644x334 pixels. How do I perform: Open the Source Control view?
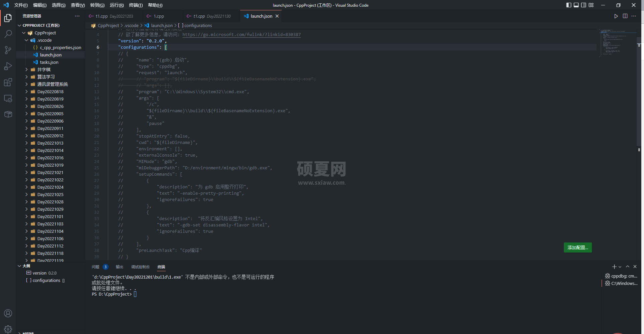8,50
